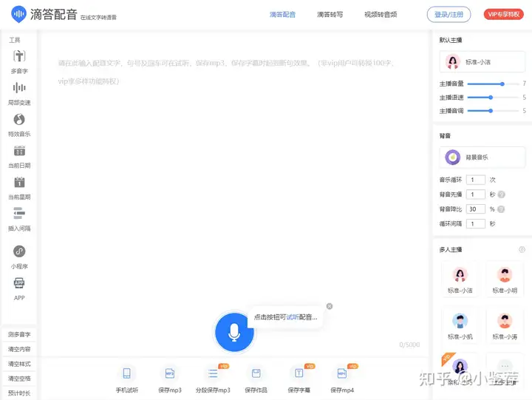Click the 循环间隔 seconds input
532x400 pixels.
point(476,224)
